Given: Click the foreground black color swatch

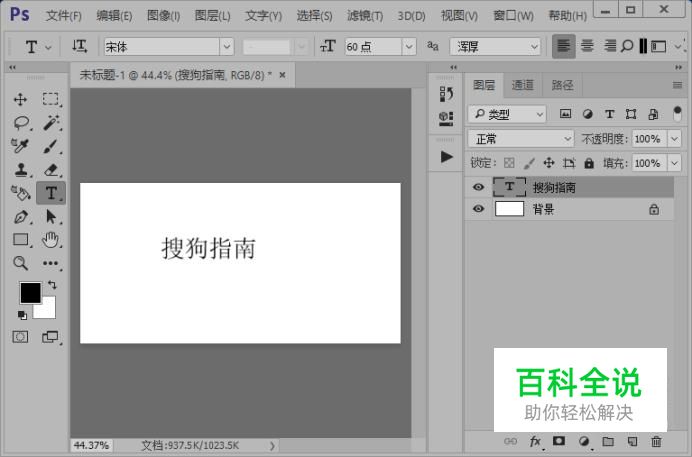Looking at the screenshot, I should click(x=30, y=293).
